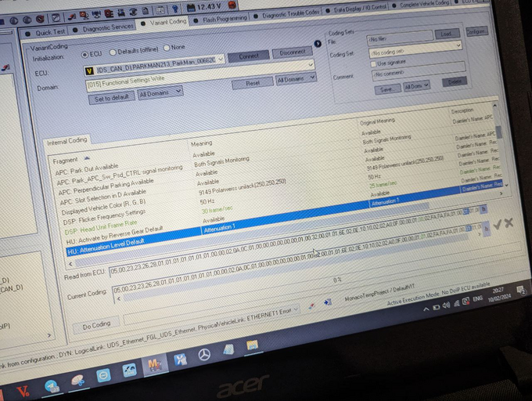The width and height of the screenshot is (532, 401).
Task: Click the Disconnect button
Action: coord(293,52)
